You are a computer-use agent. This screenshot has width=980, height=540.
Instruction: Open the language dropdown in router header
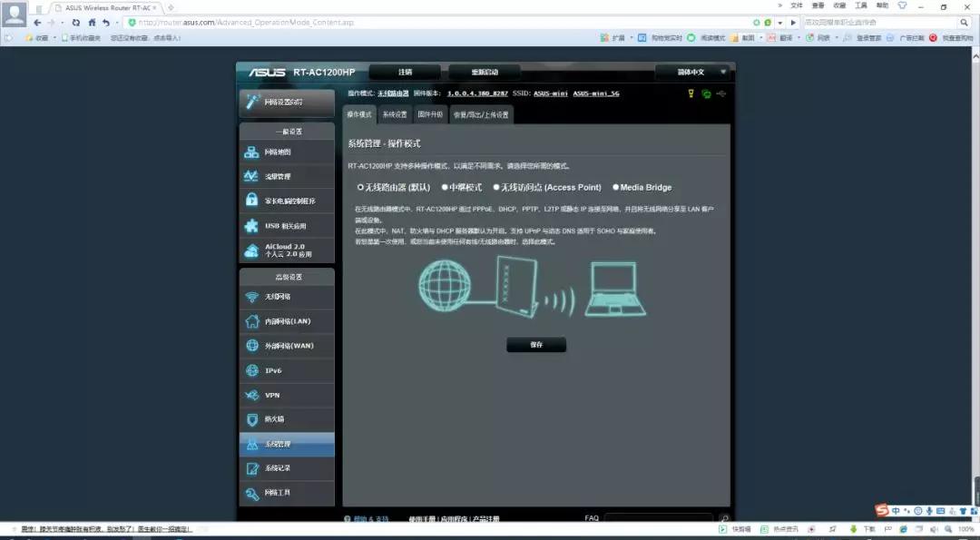point(694,72)
